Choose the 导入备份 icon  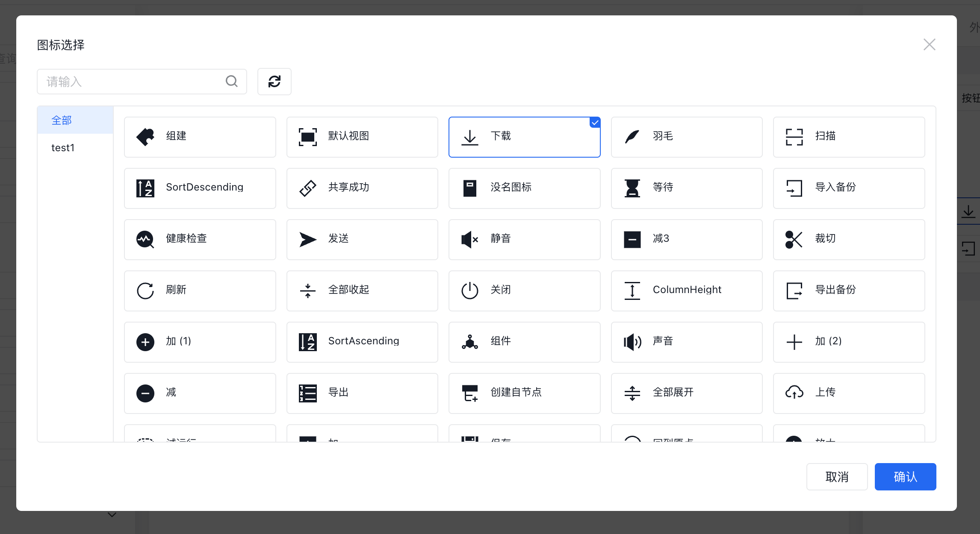click(x=849, y=188)
